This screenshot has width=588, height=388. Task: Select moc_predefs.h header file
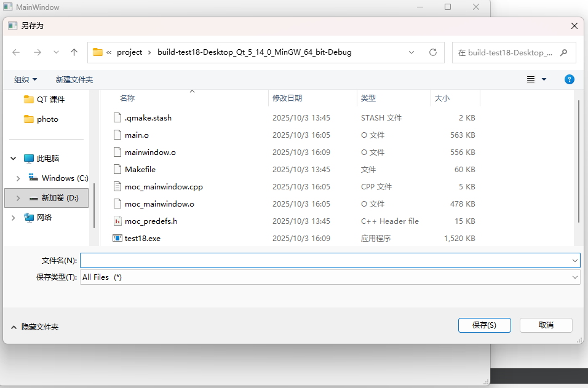151,221
